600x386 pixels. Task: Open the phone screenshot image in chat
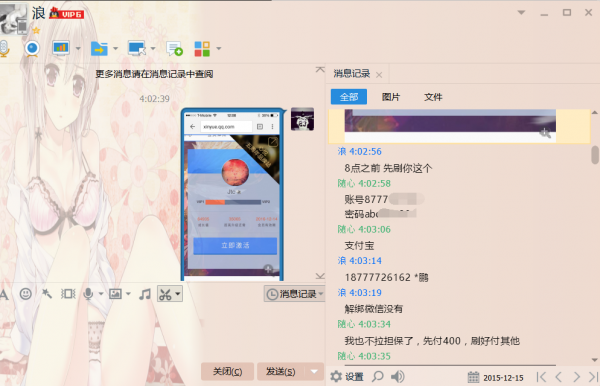pos(233,194)
